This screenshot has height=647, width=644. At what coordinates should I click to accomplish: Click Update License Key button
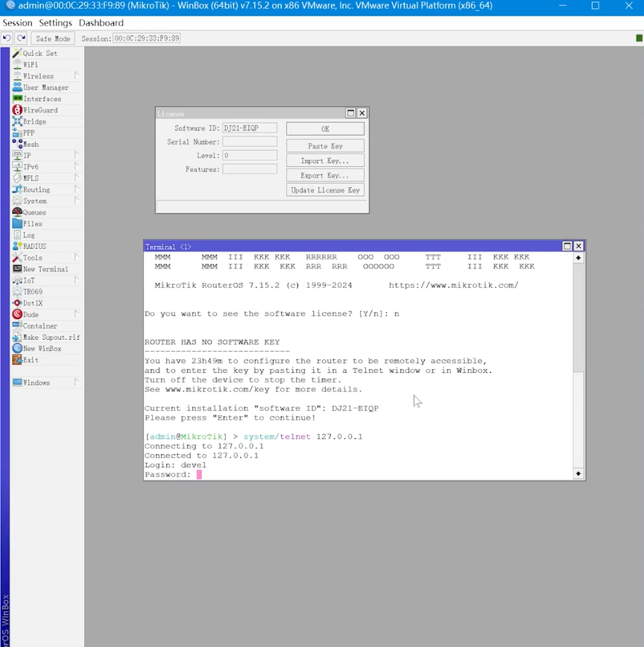[x=325, y=190]
